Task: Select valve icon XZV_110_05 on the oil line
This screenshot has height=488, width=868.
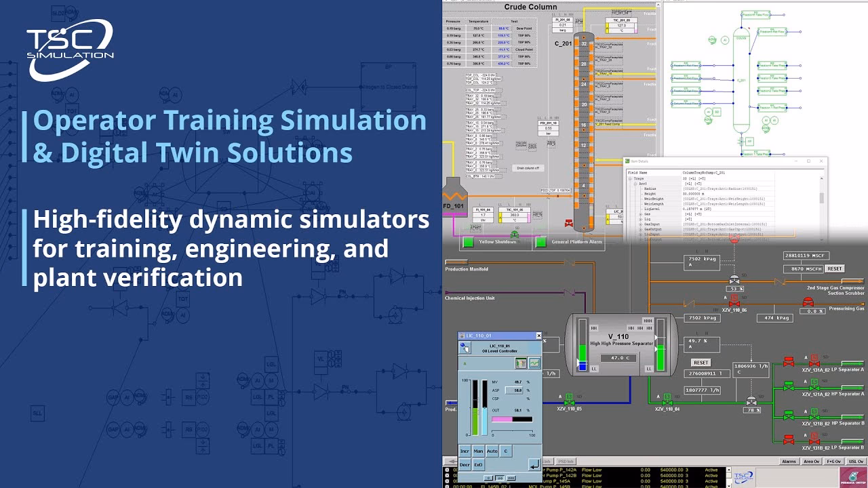Action: pyautogui.click(x=570, y=403)
